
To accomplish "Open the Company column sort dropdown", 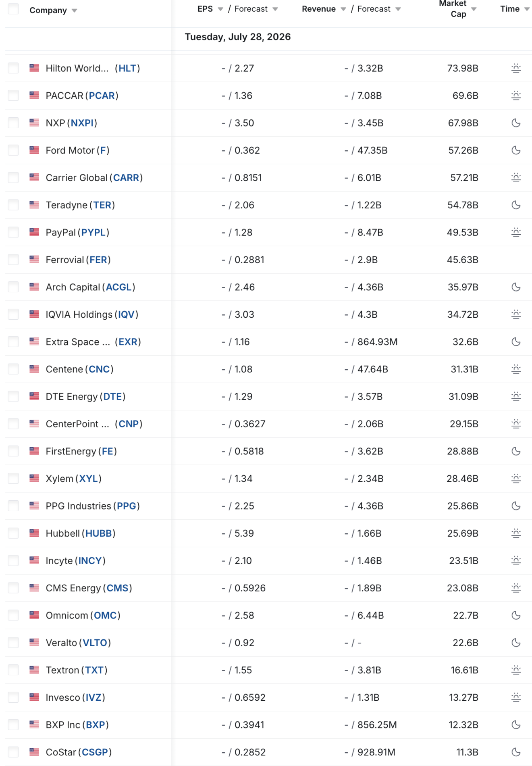I will point(75,11).
